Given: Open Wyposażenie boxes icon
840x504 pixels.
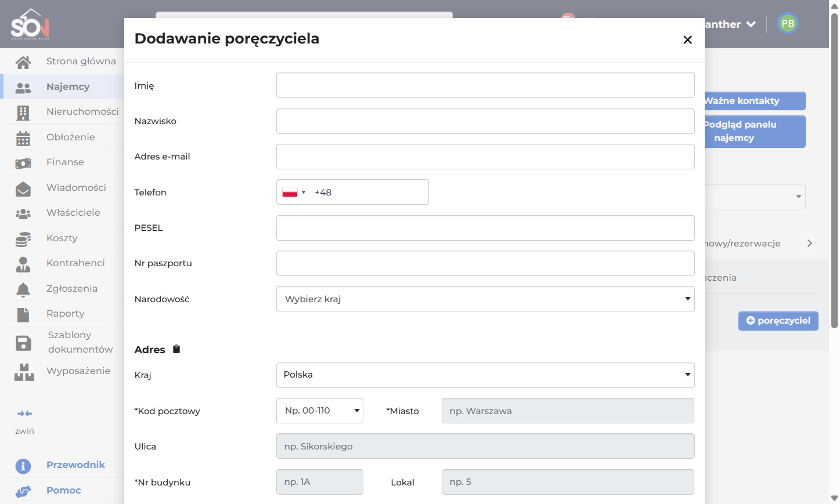Looking at the screenshot, I should tap(24, 372).
